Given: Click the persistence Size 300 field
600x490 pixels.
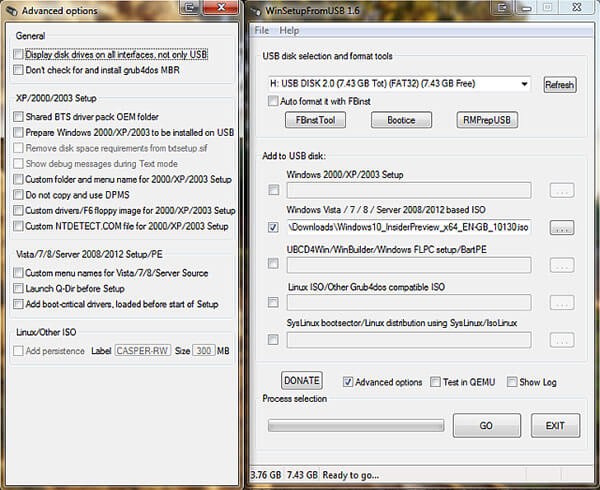Looking at the screenshot, I should [x=204, y=351].
